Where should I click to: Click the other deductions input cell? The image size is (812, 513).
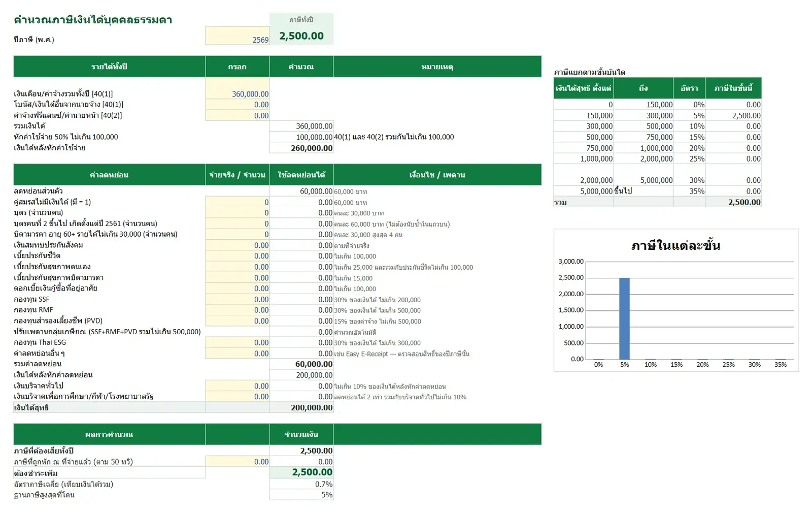pyautogui.click(x=238, y=354)
